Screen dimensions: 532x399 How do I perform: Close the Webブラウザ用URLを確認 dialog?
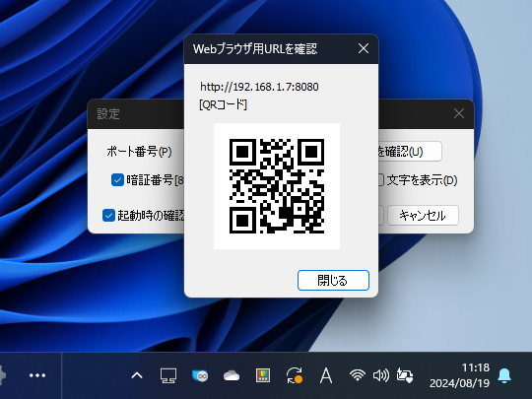click(x=364, y=48)
